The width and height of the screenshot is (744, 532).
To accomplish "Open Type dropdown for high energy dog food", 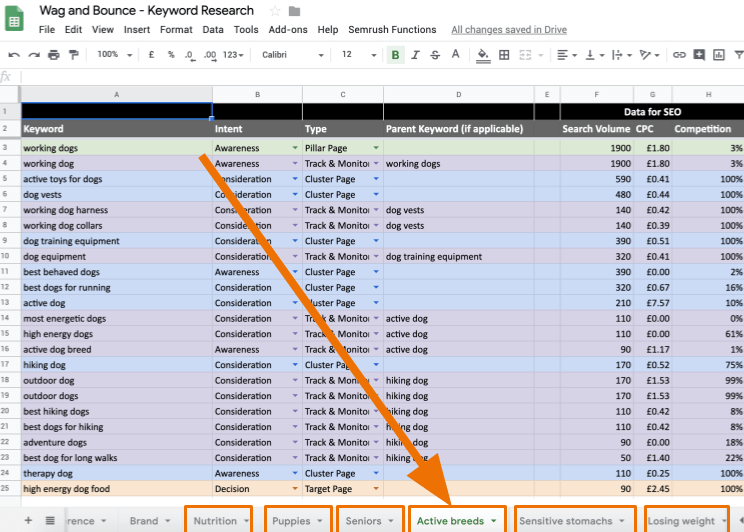I will tap(376, 489).
